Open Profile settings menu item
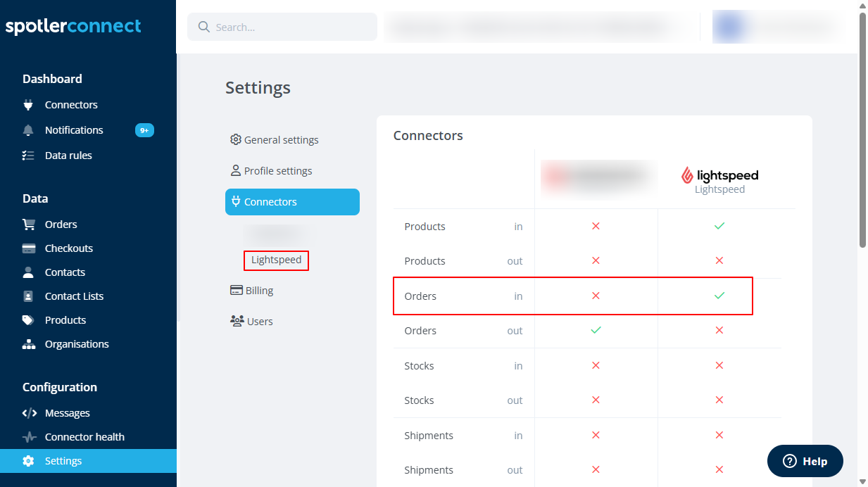868x487 pixels. pyautogui.click(x=271, y=171)
